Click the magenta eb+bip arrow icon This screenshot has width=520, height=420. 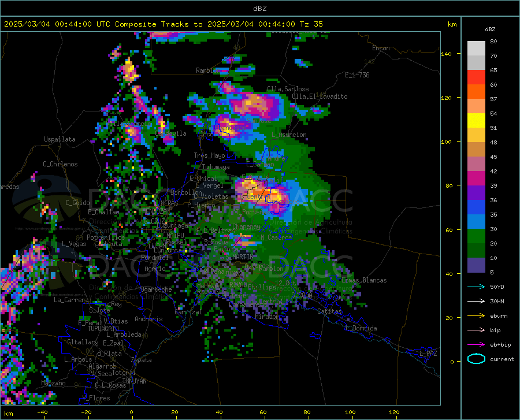[476, 345]
